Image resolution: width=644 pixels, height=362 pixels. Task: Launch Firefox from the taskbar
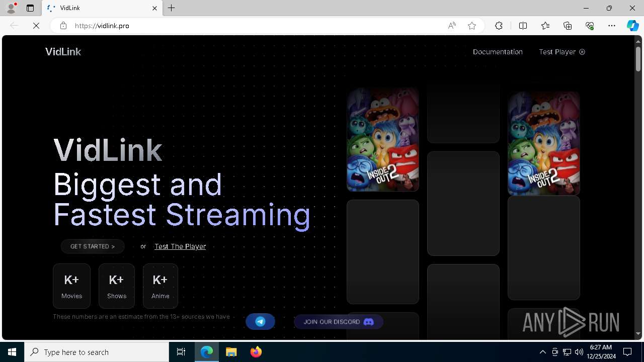(x=256, y=352)
